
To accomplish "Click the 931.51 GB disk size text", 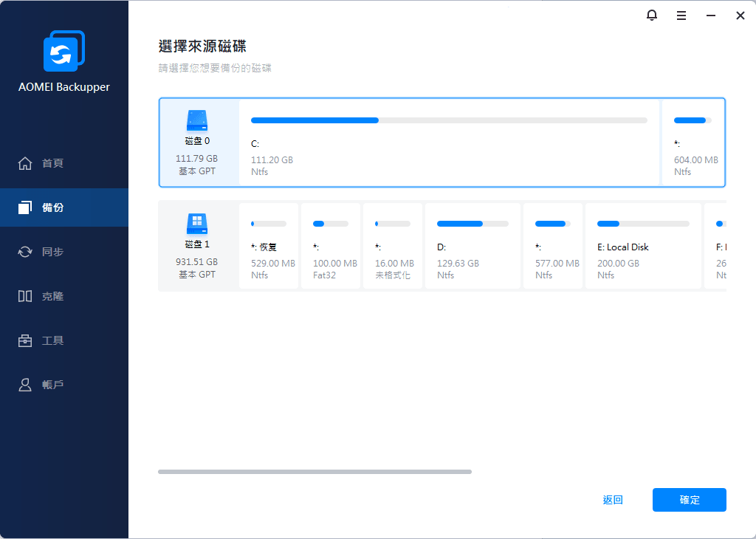I will coord(196,262).
